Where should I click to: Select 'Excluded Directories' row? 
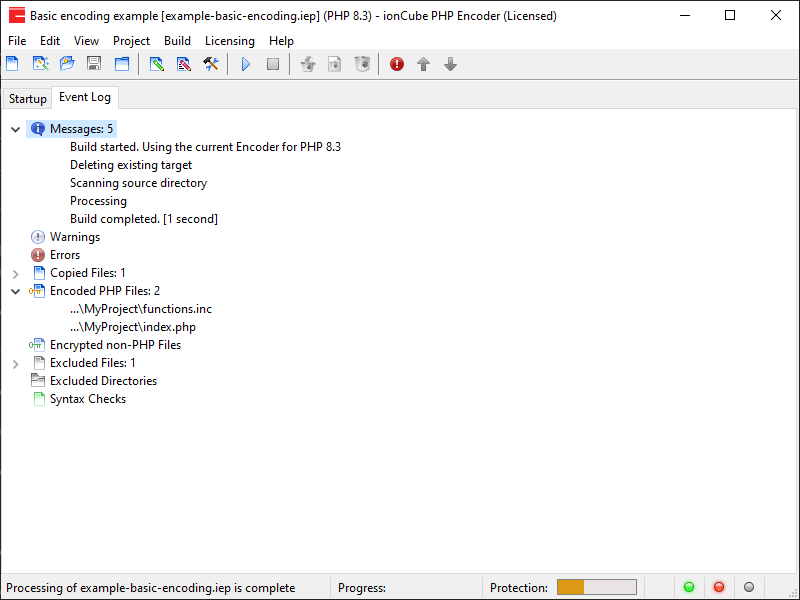tap(104, 381)
